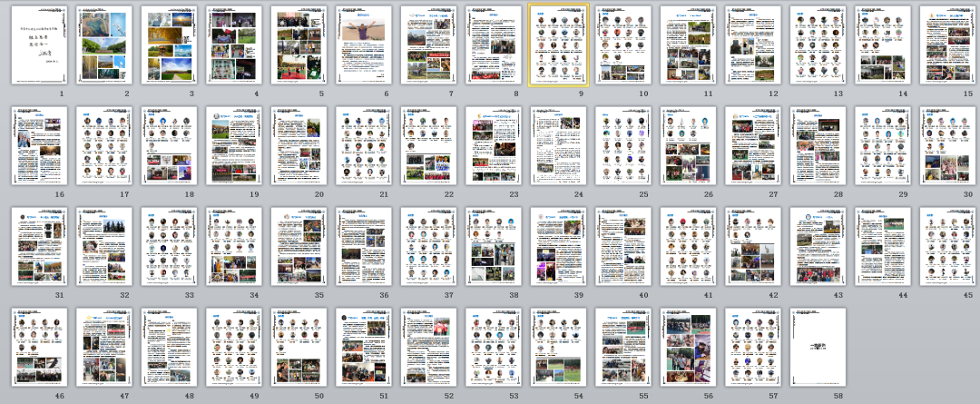Image resolution: width=980 pixels, height=404 pixels.
Task: Open slide 9 highlighted thumbnail
Action: point(558,45)
